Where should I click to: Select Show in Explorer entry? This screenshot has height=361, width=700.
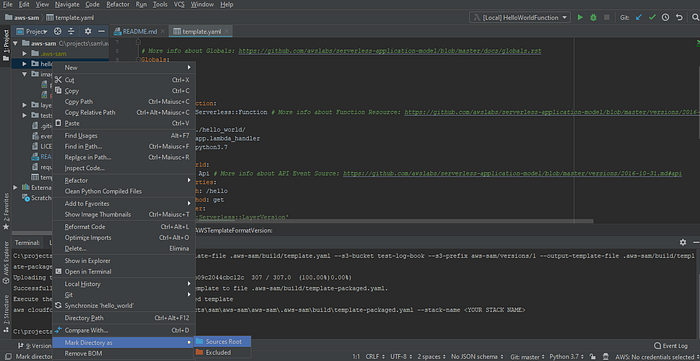click(x=124, y=261)
